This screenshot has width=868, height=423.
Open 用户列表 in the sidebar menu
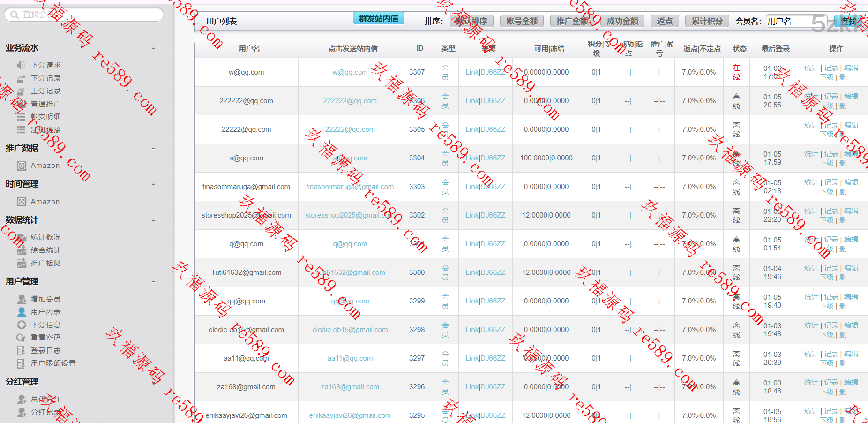coord(45,311)
